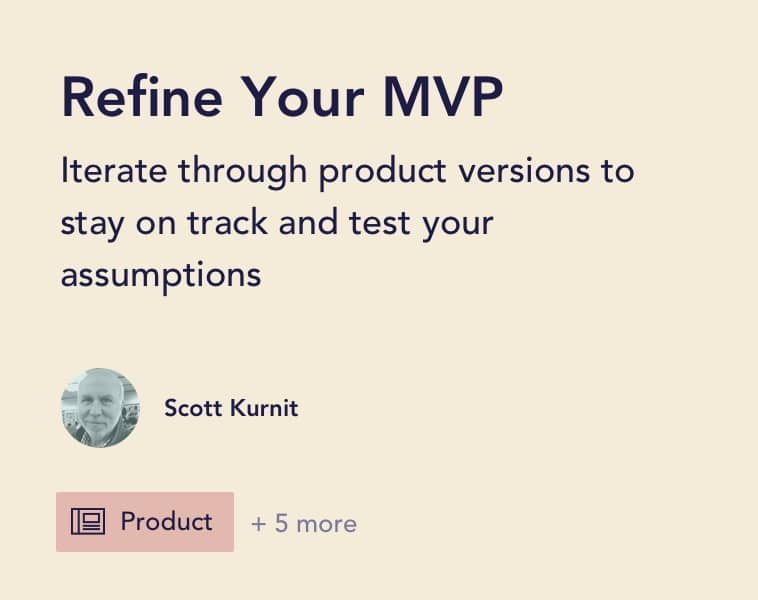Click the newspaper icon in the Product tag
Image resolution: width=758 pixels, height=600 pixels.
(87, 521)
